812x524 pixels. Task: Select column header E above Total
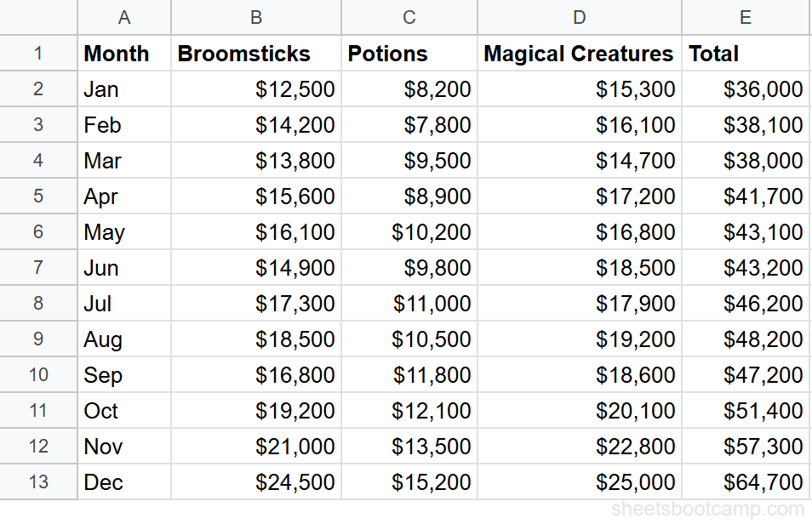point(746,17)
